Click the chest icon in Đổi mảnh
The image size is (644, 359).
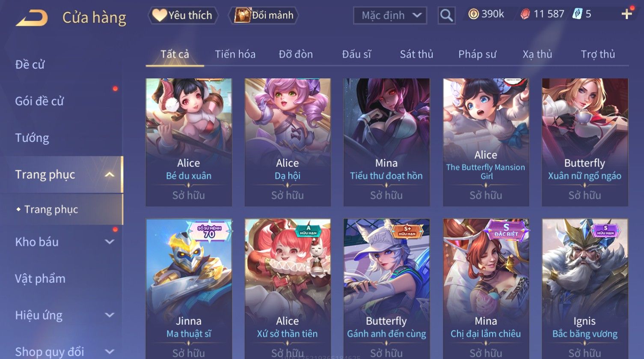(243, 15)
